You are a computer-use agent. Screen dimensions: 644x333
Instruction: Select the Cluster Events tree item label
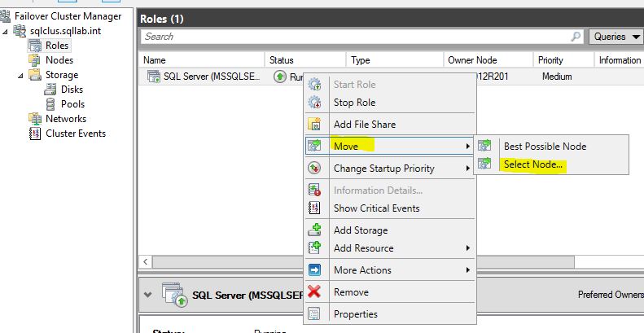click(x=76, y=134)
